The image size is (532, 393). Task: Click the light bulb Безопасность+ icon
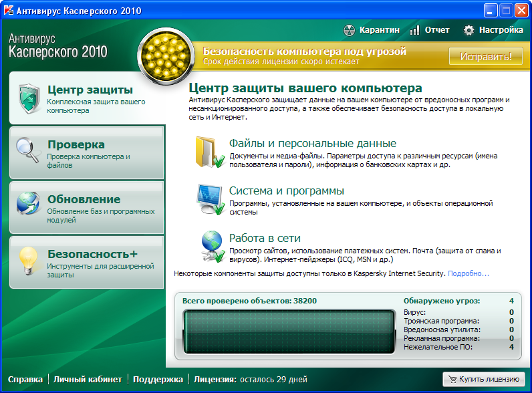tap(28, 261)
